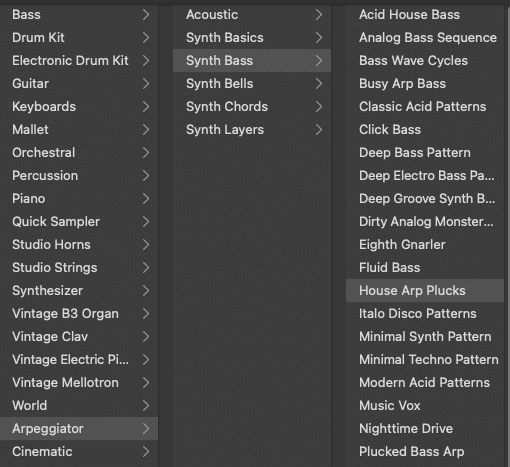Expand the Studio Strings chevron
Viewport: 510px width, 467px height.
[146, 268]
